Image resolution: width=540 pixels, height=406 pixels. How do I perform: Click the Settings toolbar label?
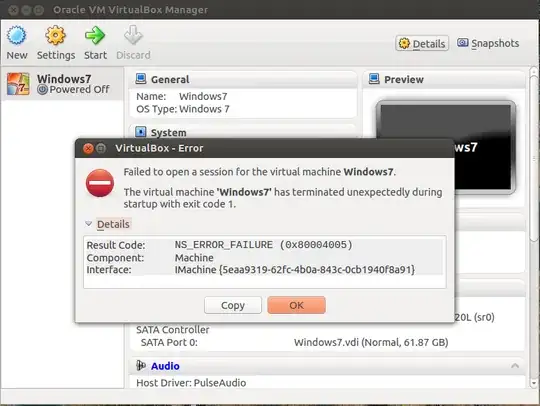56,55
